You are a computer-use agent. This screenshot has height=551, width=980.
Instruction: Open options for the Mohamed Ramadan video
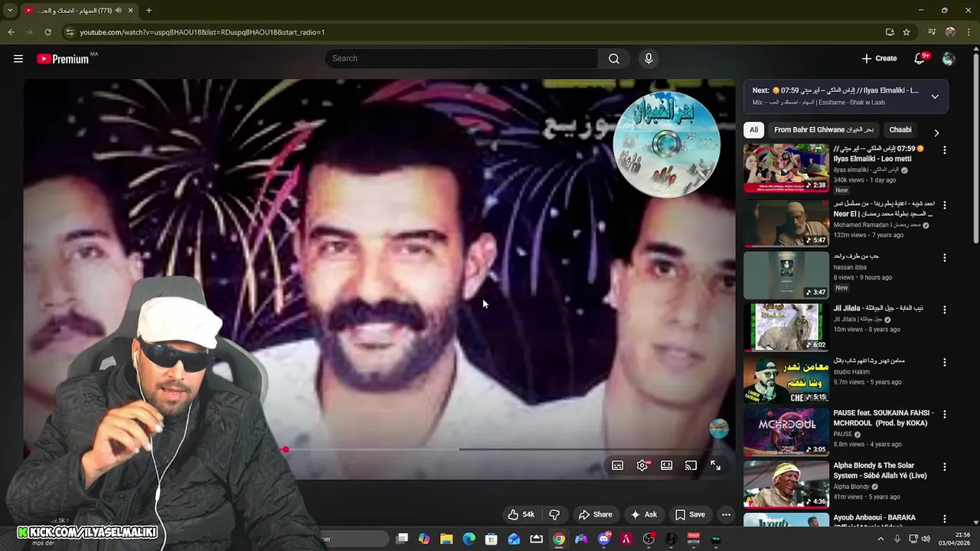click(944, 205)
